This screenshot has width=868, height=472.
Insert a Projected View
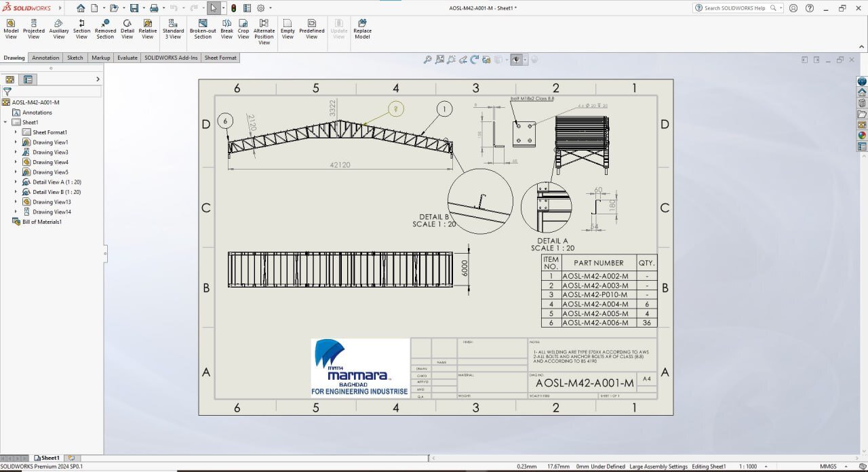tap(34, 28)
